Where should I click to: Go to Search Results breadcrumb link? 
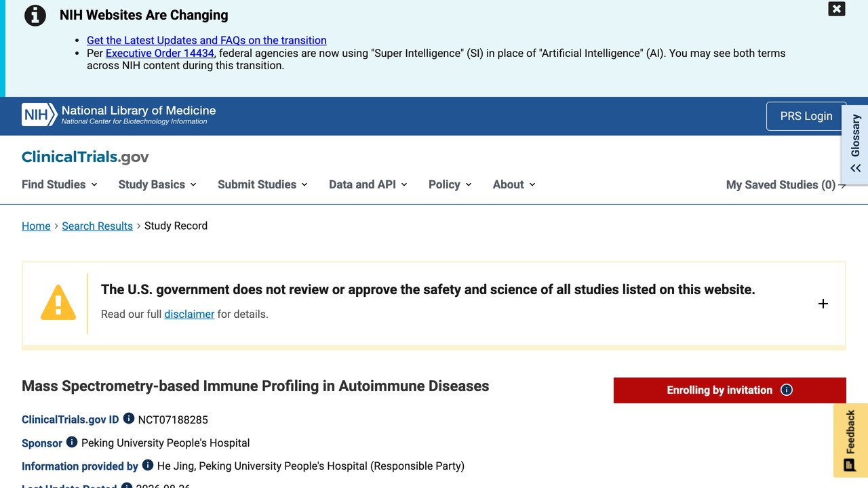pos(97,226)
